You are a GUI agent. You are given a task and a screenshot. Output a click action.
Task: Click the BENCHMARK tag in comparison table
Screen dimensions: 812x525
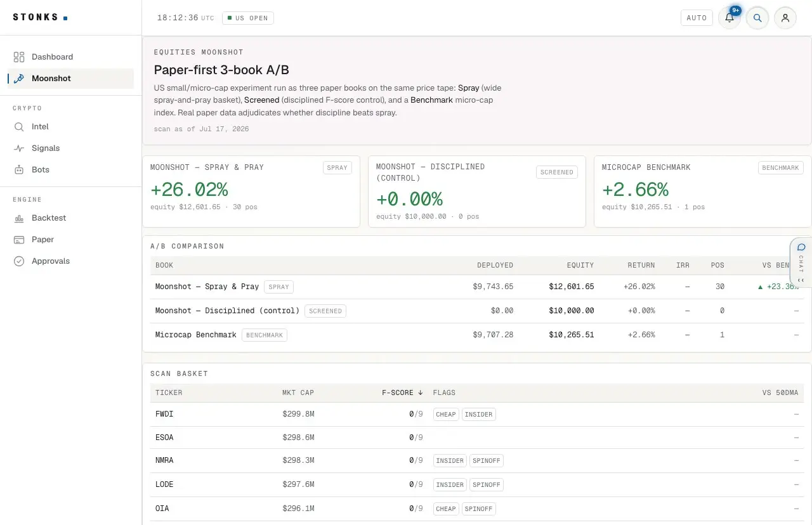(x=265, y=335)
